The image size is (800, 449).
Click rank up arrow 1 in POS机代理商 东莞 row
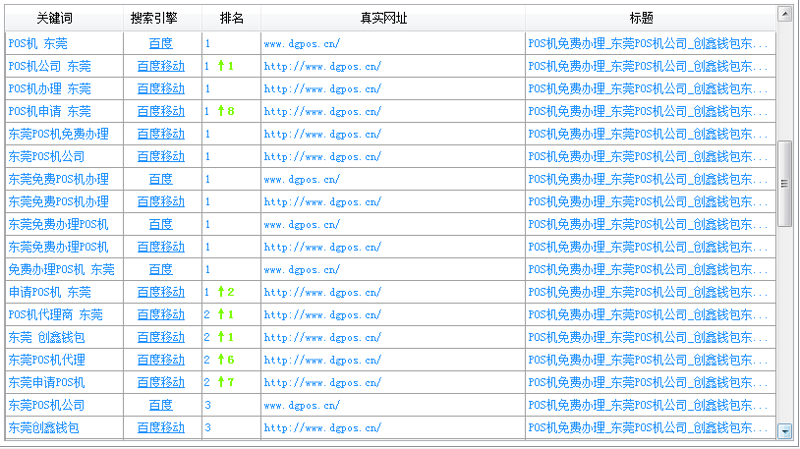[x=226, y=315]
